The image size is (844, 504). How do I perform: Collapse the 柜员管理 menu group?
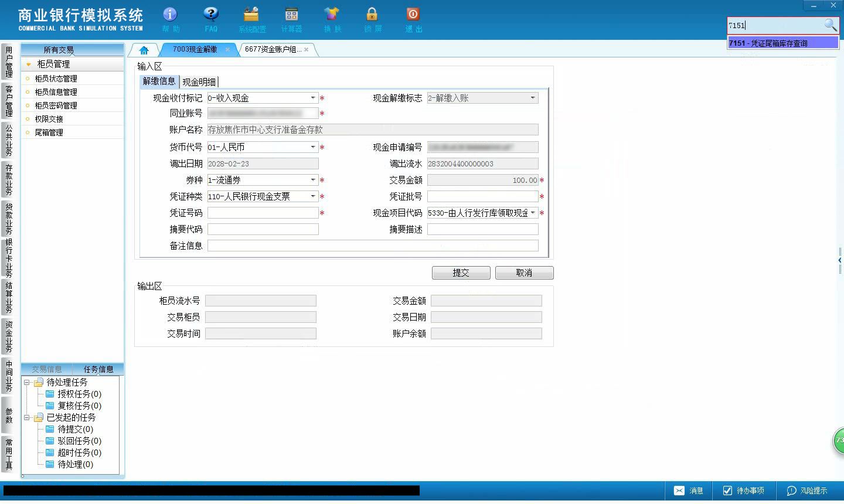click(28, 64)
